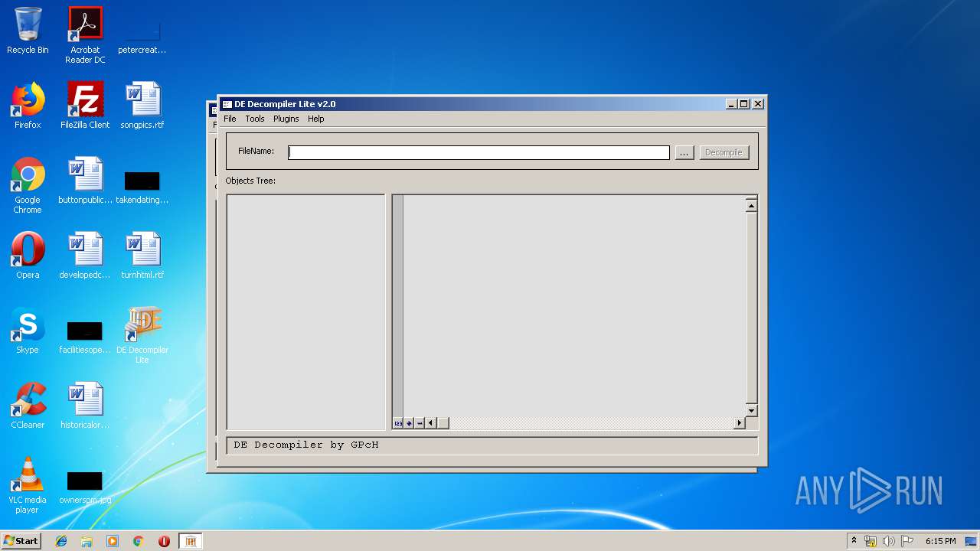Click the browse '...' file button
Screen dimensions: 980x551
(x=684, y=152)
